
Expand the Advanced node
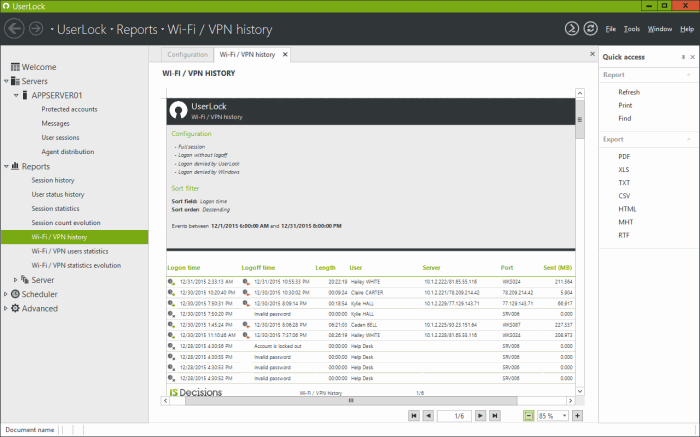(x=5, y=308)
